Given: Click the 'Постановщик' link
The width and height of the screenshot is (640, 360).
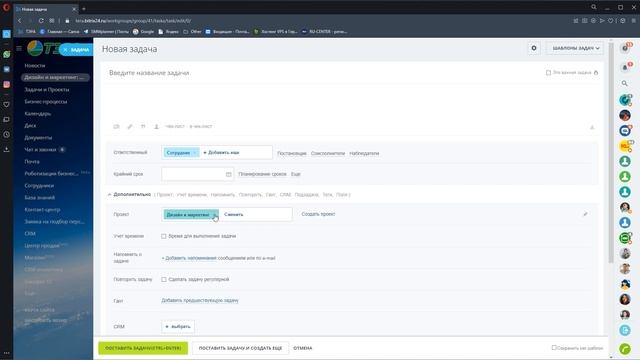Looking at the screenshot, I should coord(291,153).
